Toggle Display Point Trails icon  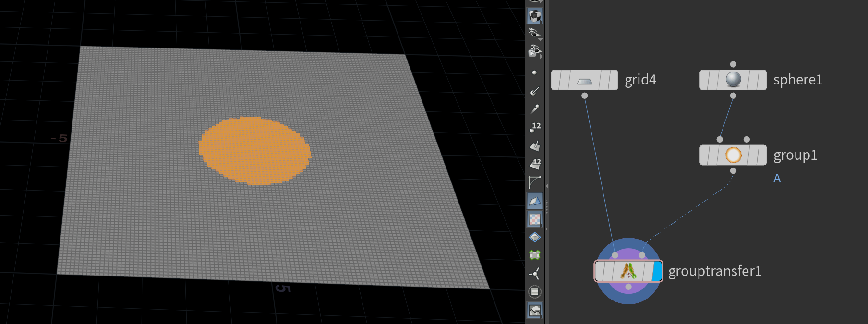[534, 109]
